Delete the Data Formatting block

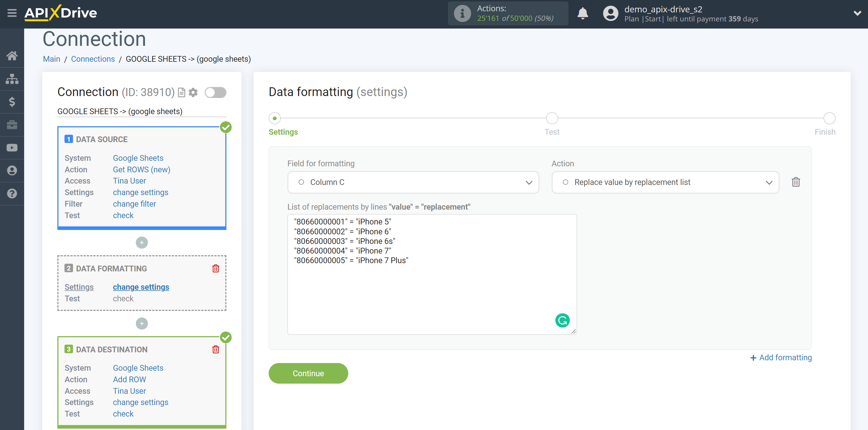[216, 269]
